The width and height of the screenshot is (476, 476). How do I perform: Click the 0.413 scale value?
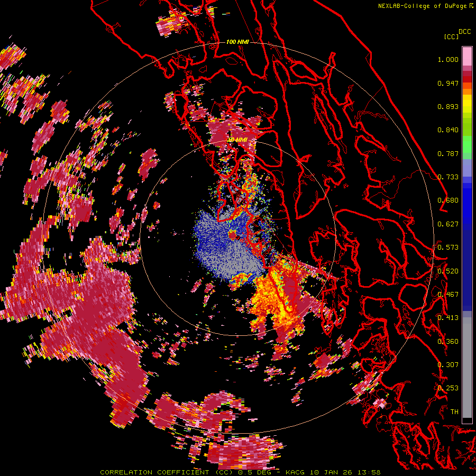pos(448,318)
